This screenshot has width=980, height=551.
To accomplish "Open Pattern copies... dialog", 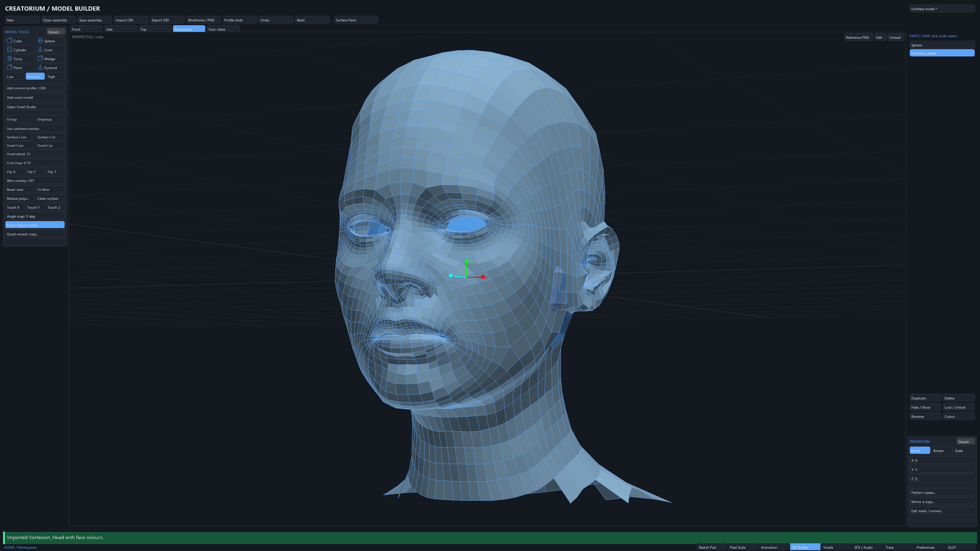I will [942, 492].
